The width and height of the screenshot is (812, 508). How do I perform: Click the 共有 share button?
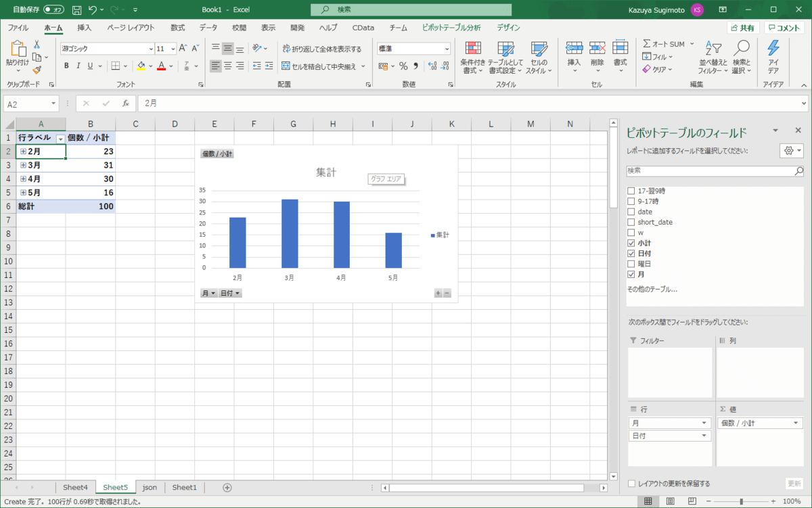pyautogui.click(x=742, y=28)
